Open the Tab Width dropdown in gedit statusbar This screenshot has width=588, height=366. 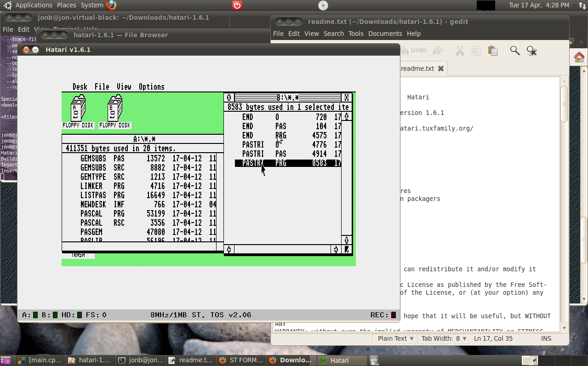[x=442, y=338]
